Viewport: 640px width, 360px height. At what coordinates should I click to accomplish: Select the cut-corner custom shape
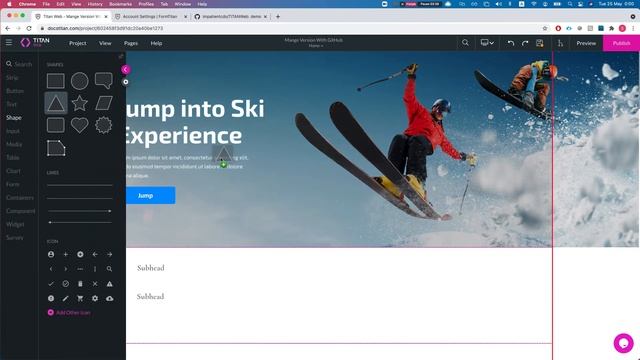coord(56,148)
